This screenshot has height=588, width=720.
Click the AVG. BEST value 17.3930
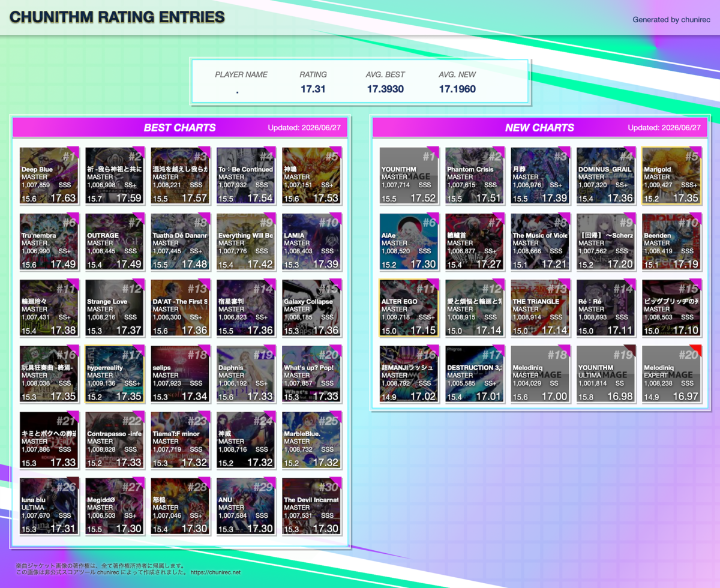[x=385, y=89]
